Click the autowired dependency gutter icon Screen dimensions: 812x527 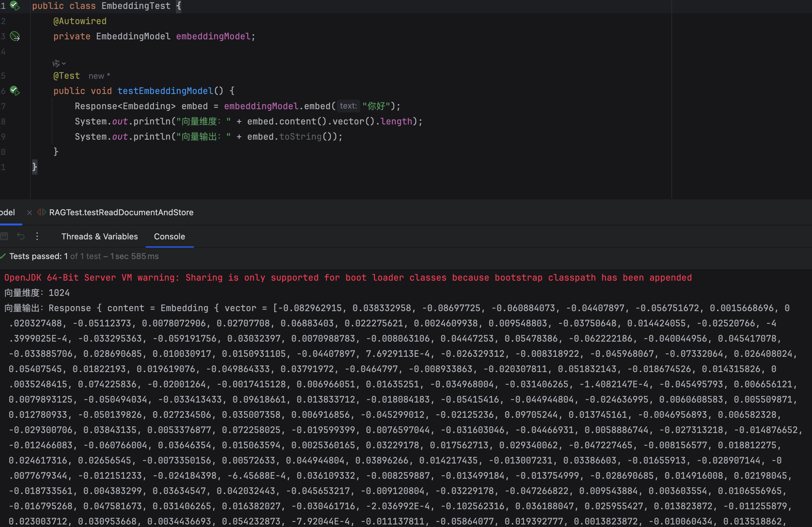(15, 36)
